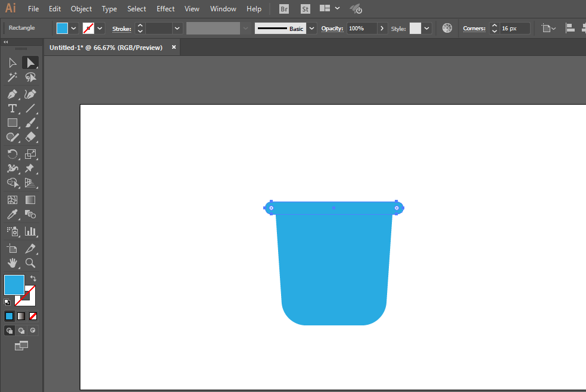Image resolution: width=586 pixels, height=392 pixels.
Task: Switch to the Untitled-1 document tab
Action: point(106,48)
